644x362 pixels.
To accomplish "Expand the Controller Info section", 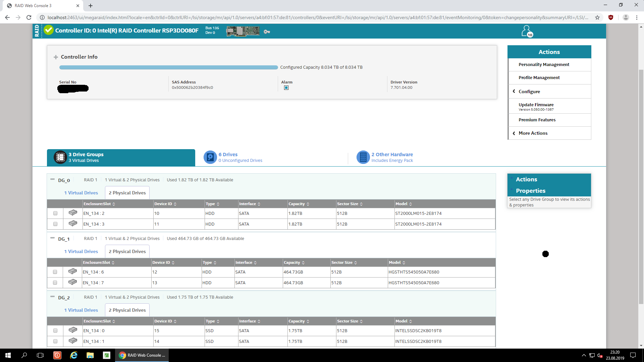I will (56, 57).
